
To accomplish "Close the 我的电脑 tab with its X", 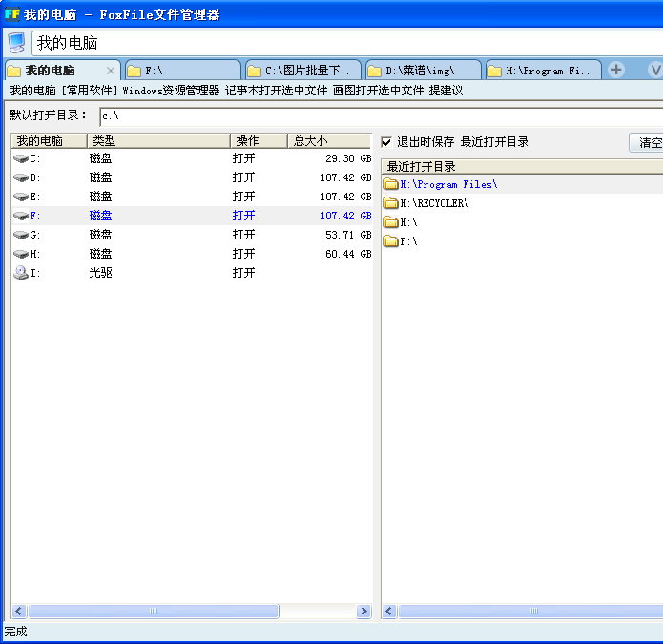I will (x=111, y=71).
